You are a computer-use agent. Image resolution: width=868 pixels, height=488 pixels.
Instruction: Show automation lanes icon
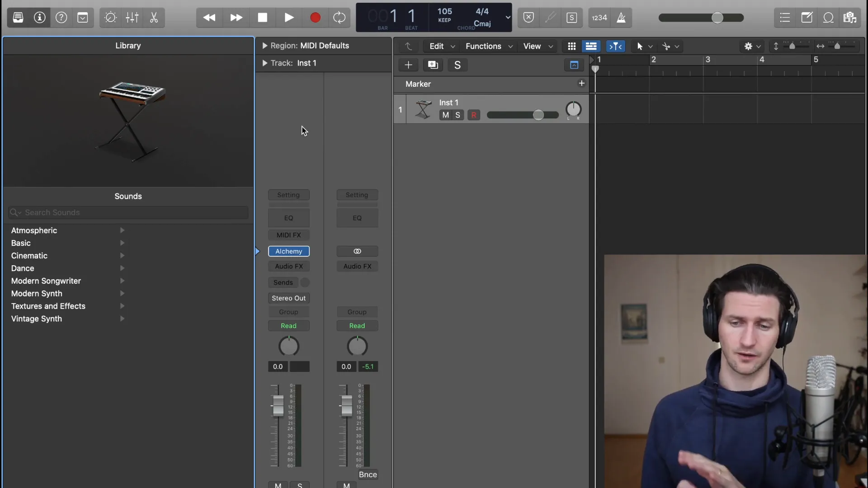[x=591, y=46]
